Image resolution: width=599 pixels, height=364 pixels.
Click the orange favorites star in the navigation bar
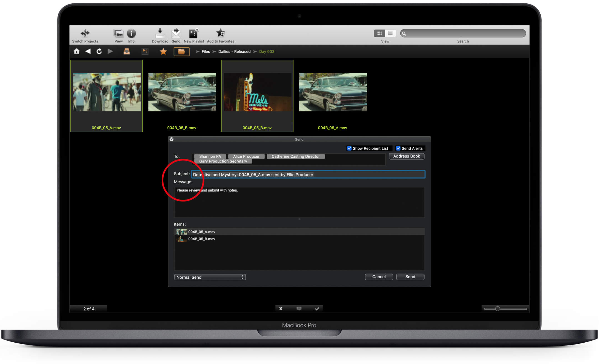click(163, 51)
